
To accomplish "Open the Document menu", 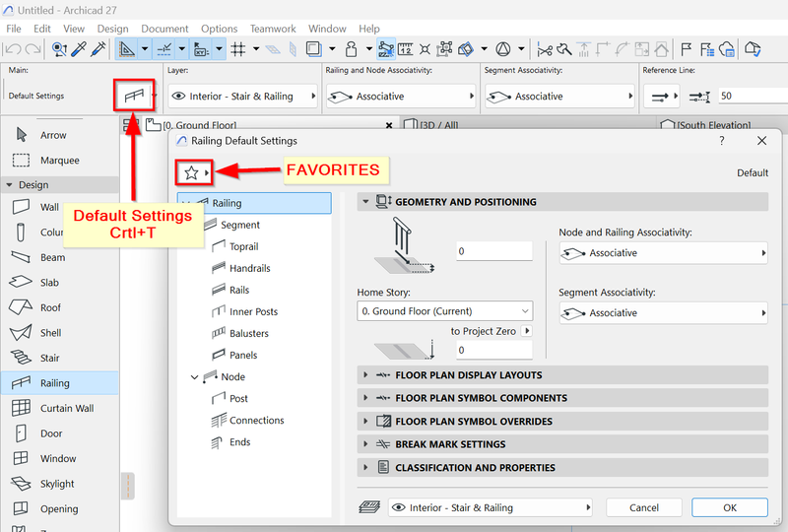I will click(164, 29).
